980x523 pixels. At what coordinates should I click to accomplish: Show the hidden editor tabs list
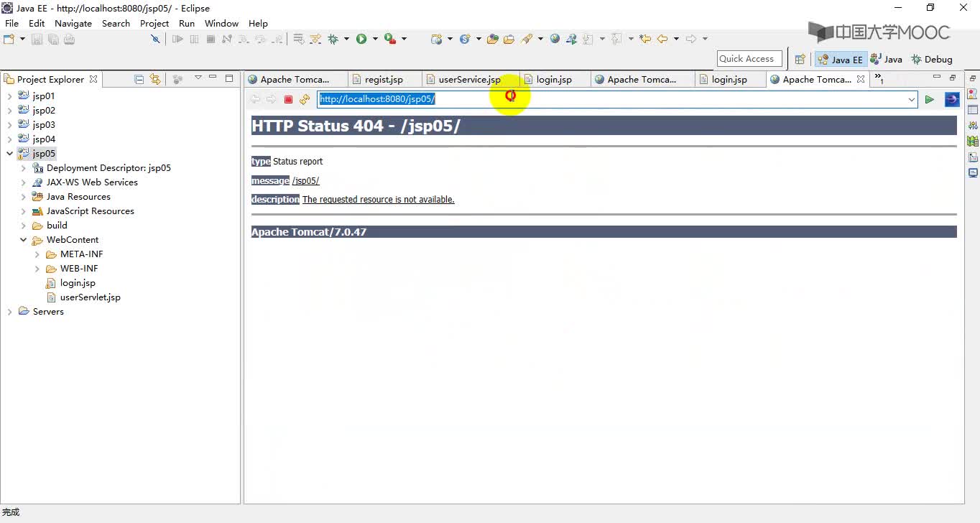[879, 79]
